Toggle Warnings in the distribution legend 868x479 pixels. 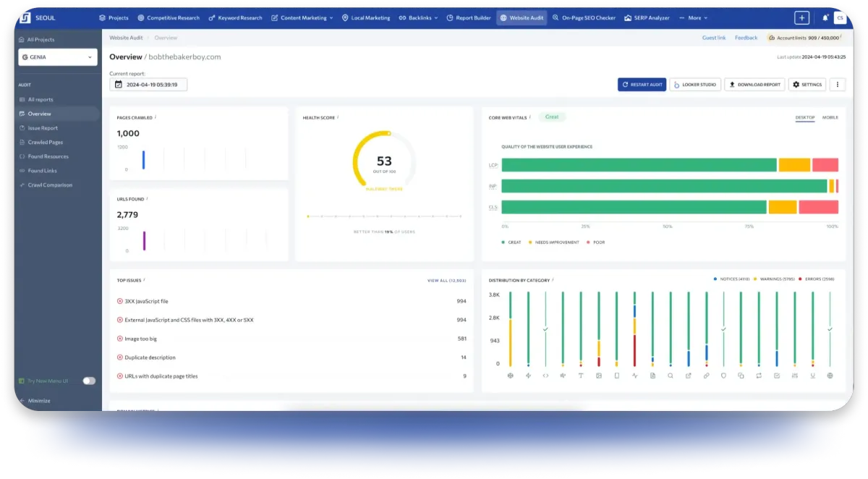[x=775, y=279]
